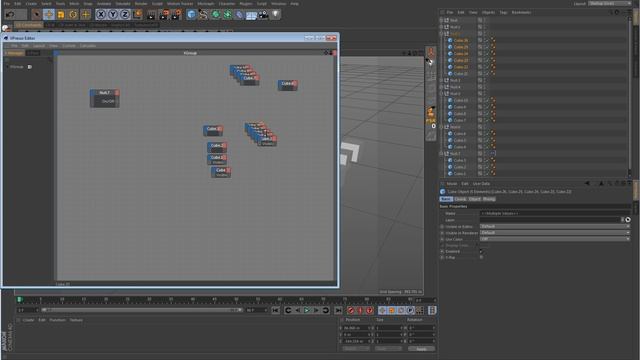The width and height of the screenshot is (640, 360).
Task: Open the Render Settings icon
Action: pyautogui.click(x=176, y=15)
